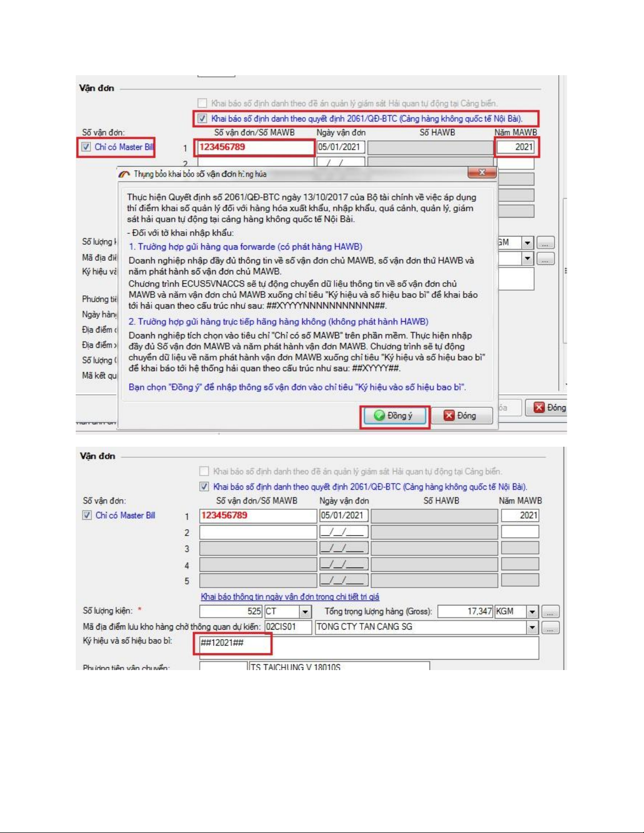644x833 pixels.
Task: Click the row 1 Số HAWB field in lower screenshot
Action: pos(434,516)
